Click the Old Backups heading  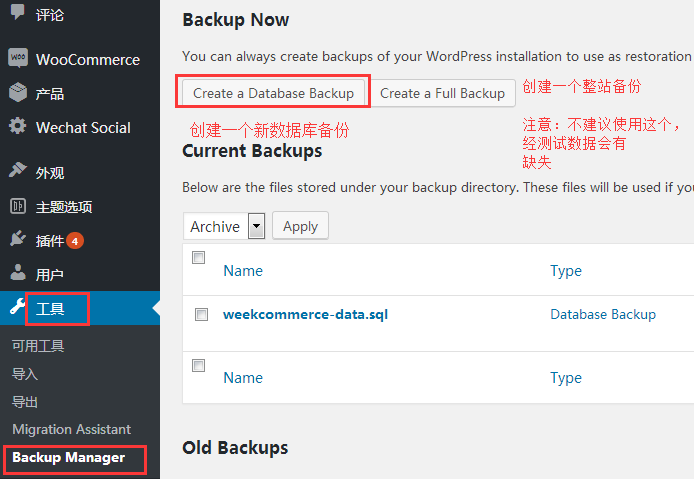coord(235,448)
